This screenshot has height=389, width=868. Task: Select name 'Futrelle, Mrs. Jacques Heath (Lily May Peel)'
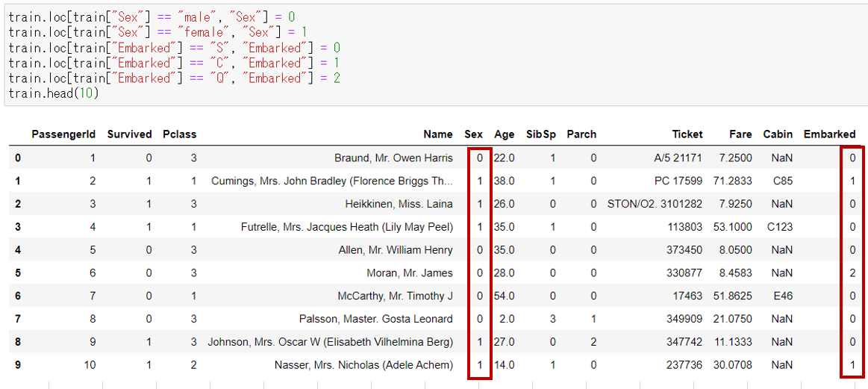tap(347, 227)
